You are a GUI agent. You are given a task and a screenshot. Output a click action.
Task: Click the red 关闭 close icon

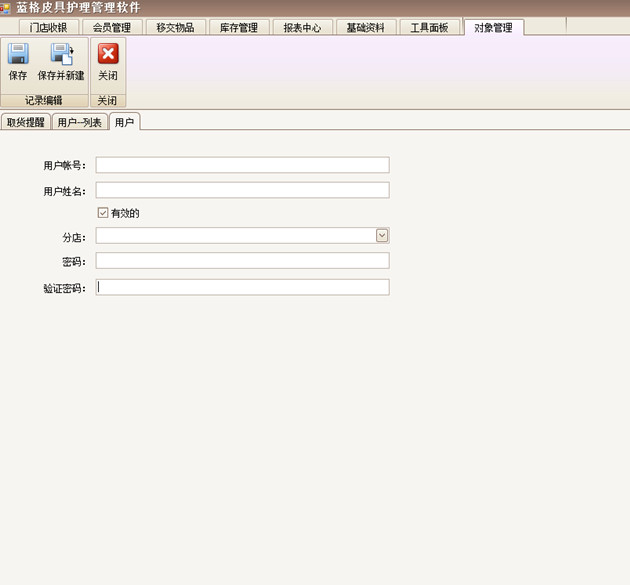point(107,55)
